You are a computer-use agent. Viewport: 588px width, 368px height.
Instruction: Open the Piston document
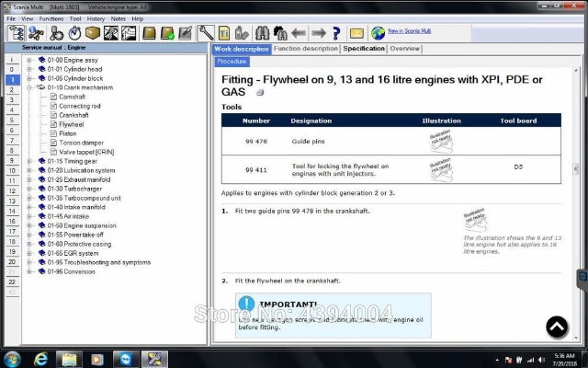[67, 133]
